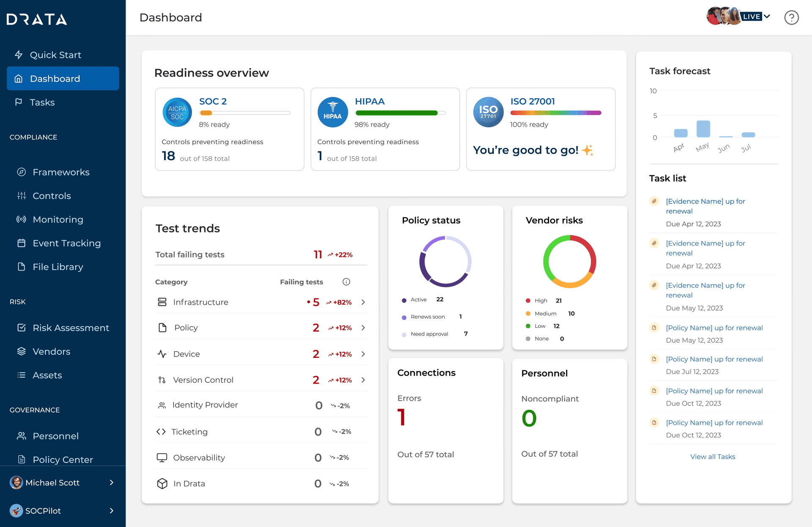Expand the SOCPilot menu

coord(63,511)
